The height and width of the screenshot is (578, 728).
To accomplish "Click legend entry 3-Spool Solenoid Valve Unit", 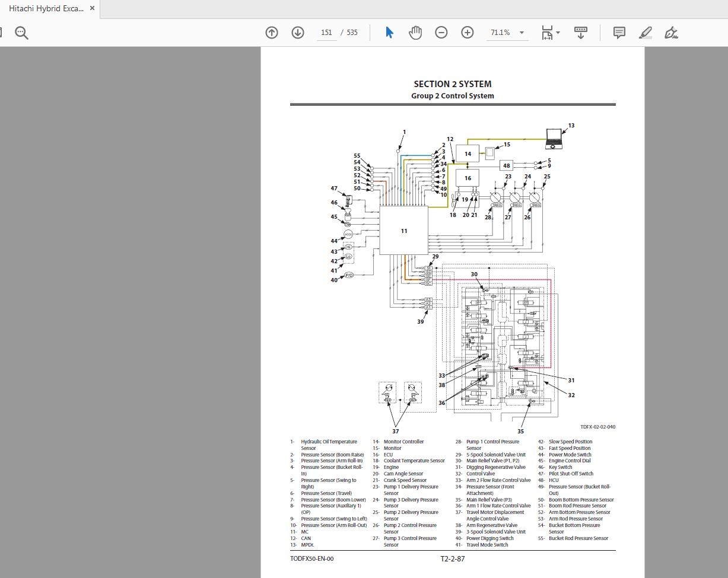I will [496, 532].
